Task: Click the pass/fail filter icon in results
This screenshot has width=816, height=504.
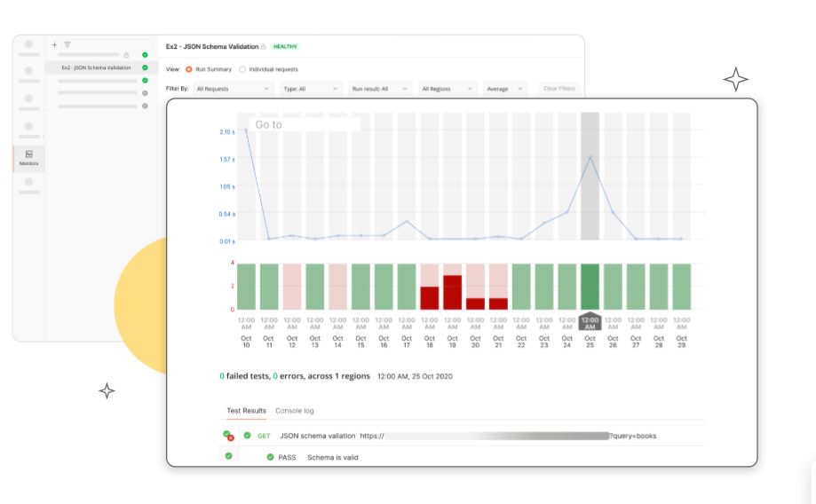Action: pos(228,436)
